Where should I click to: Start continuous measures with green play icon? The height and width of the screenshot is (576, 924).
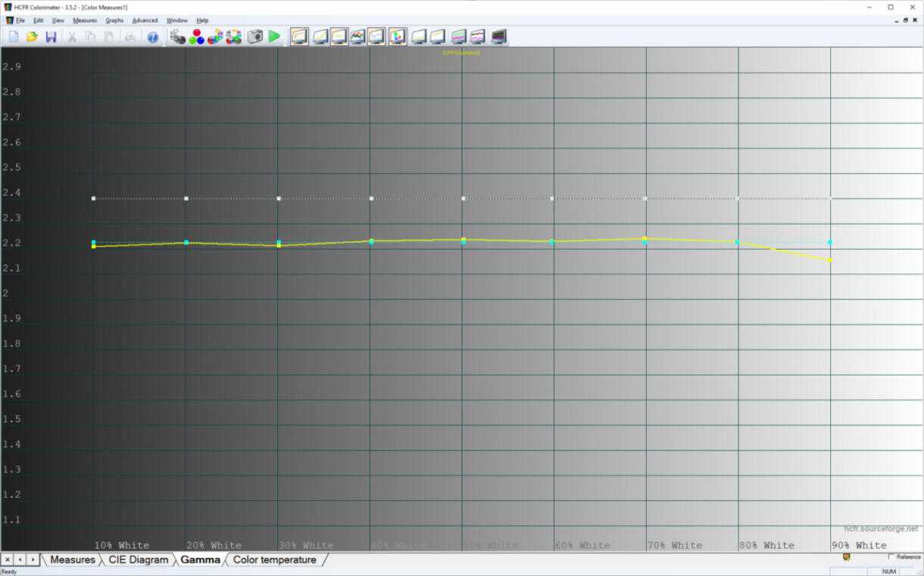click(274, 36)
